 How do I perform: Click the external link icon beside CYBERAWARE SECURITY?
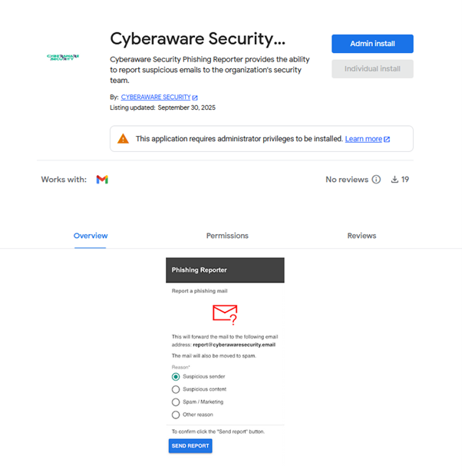click(195, 98)
